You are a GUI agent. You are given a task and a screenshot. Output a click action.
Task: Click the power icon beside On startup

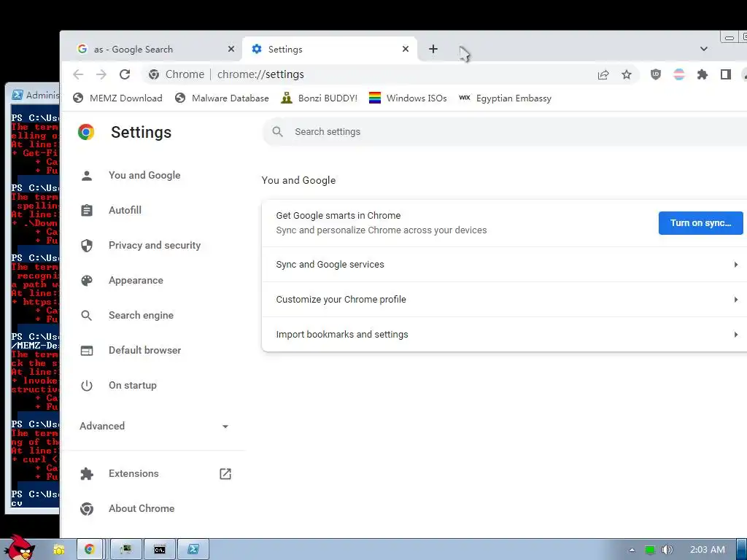(x=87, y=386)
